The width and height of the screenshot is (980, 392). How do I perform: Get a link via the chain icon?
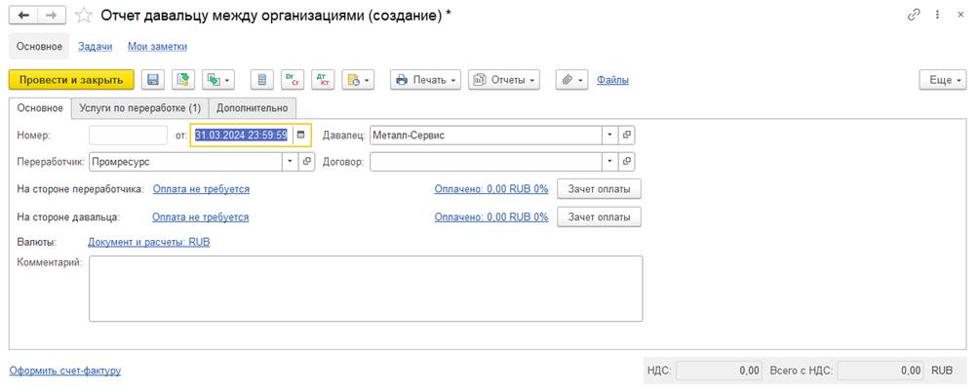914,16
